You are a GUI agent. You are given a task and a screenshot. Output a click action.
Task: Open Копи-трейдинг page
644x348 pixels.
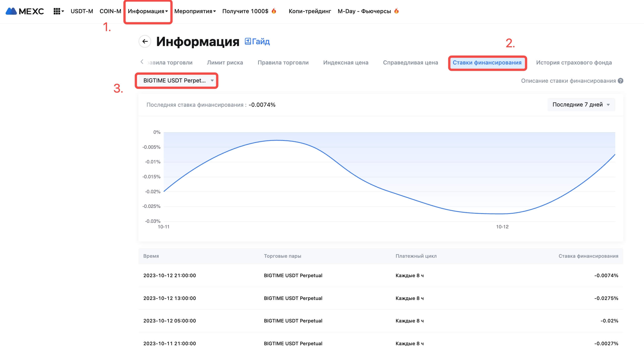tap(310, 11)
